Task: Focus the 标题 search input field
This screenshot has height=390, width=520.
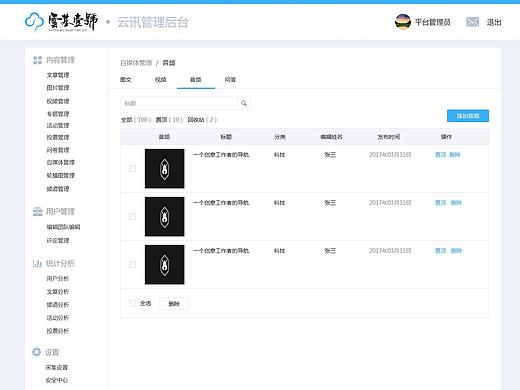Action: click(x=179, y=103)
